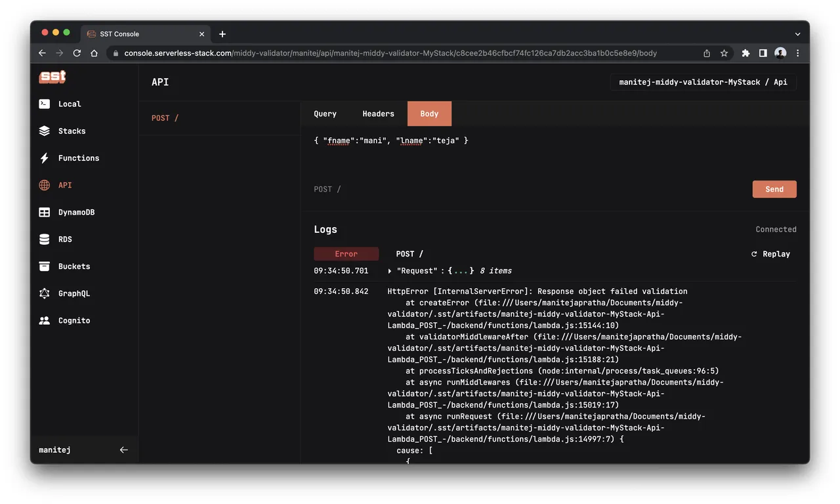Select the SST Console browser tab

[x=145, y=34]
